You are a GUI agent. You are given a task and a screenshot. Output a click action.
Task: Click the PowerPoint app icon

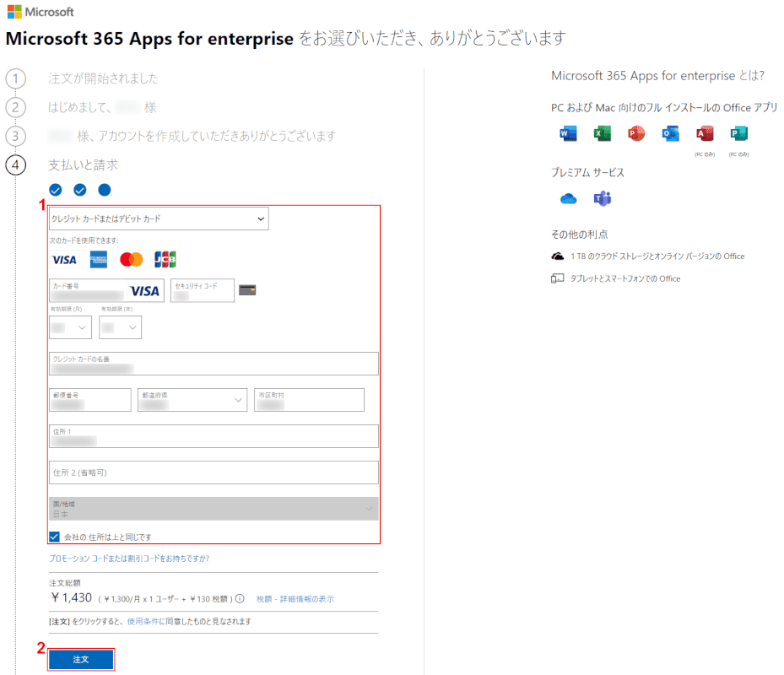[x=636, y=133]
